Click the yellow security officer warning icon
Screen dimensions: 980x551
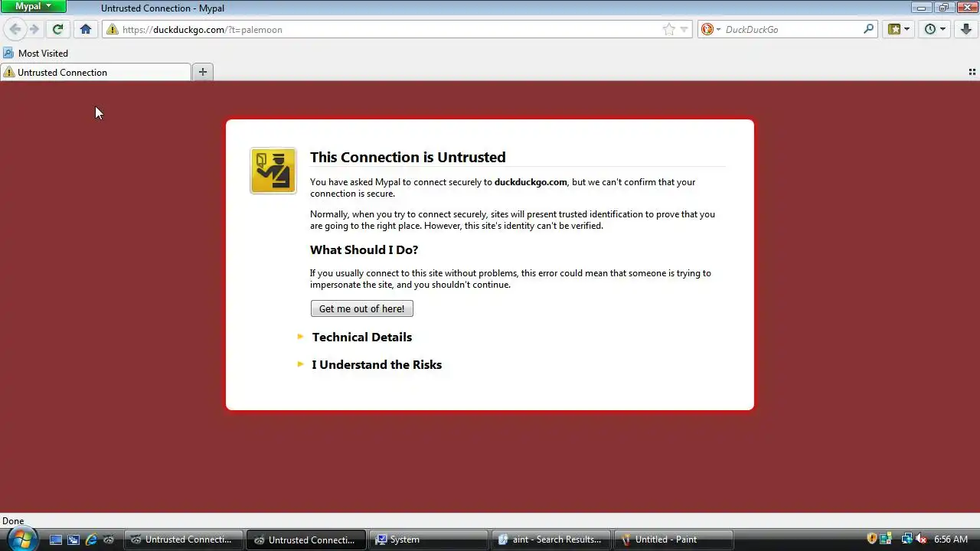[x=273, y=171]
